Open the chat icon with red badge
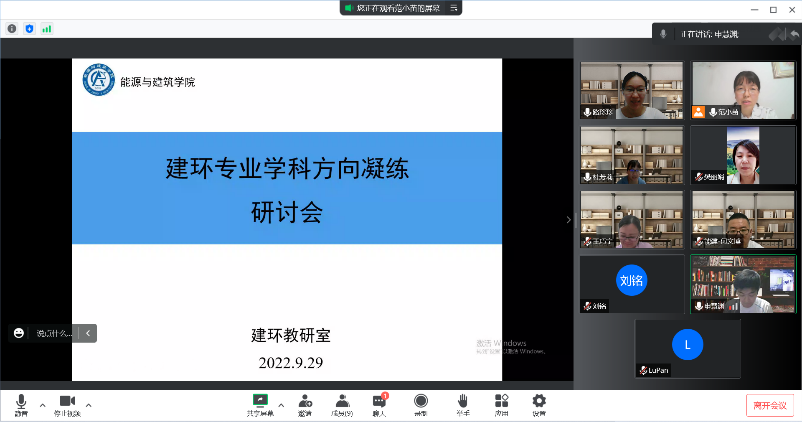802x422 pixels. point(379,402)
